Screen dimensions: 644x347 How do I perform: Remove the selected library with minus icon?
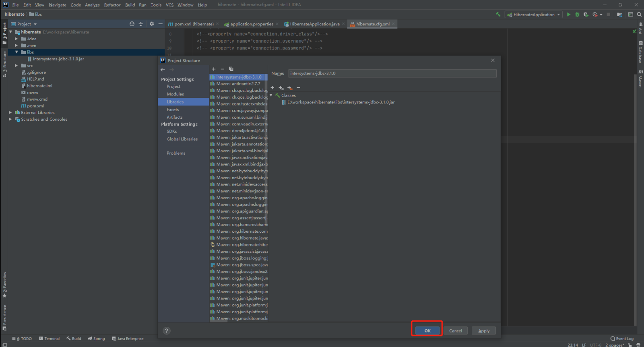[x=222, y=69]
